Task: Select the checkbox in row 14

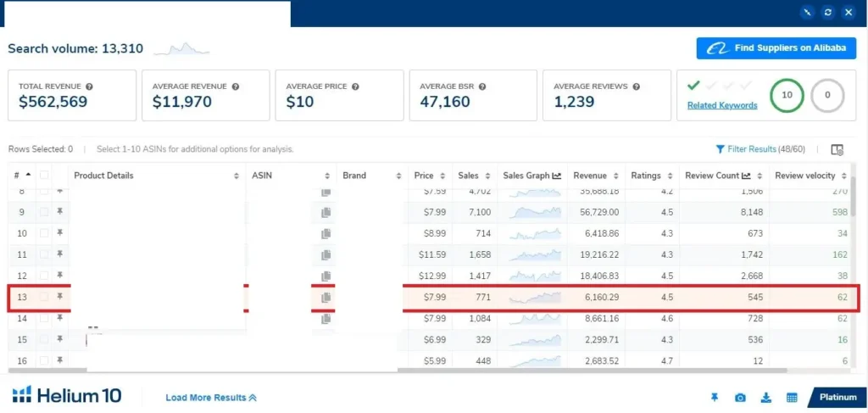Action: (43, 319)
